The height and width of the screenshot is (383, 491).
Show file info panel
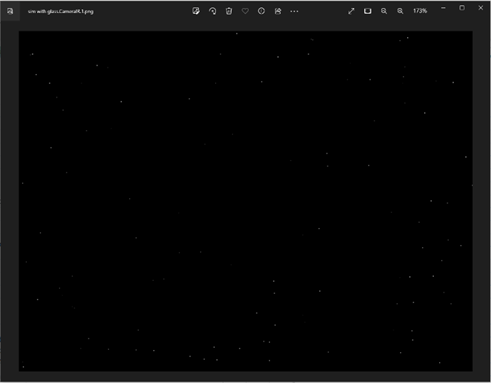[x=261, y=11]
